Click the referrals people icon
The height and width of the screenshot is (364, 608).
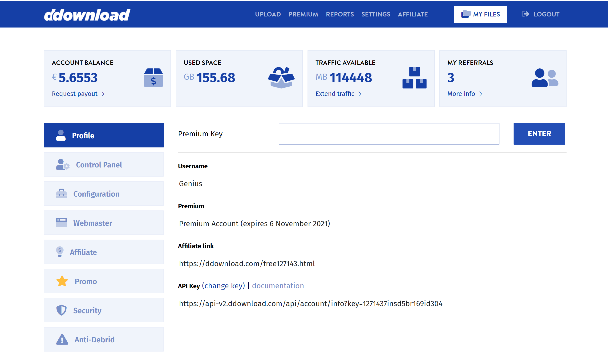coord(544,78)
